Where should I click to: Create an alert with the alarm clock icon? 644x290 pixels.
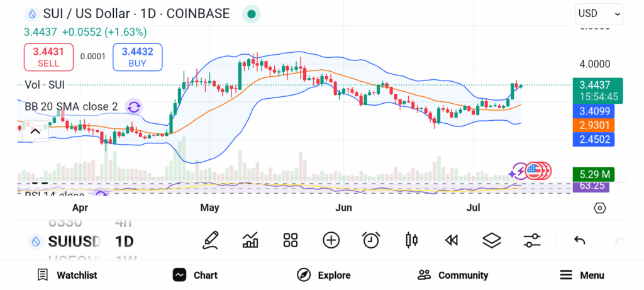click(371, 240)
